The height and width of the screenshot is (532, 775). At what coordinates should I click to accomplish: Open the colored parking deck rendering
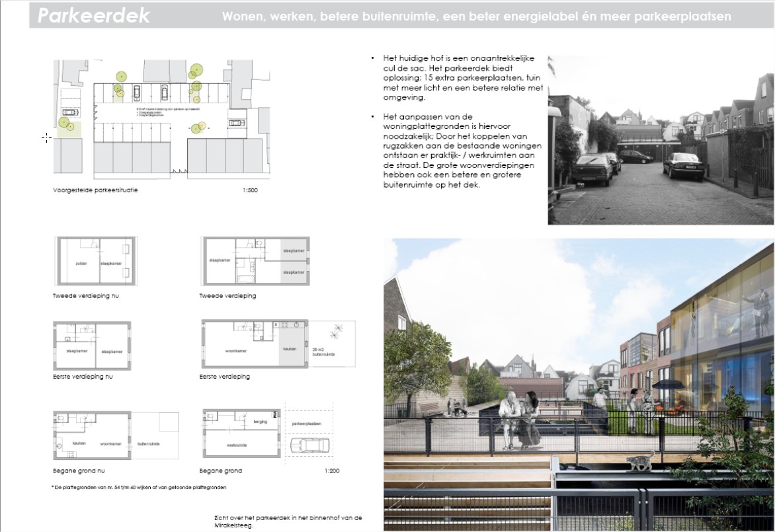[579, 383]
